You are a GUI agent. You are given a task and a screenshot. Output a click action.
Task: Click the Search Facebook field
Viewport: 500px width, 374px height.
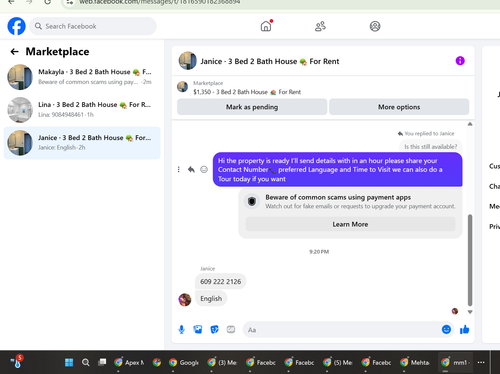(93, 26)
